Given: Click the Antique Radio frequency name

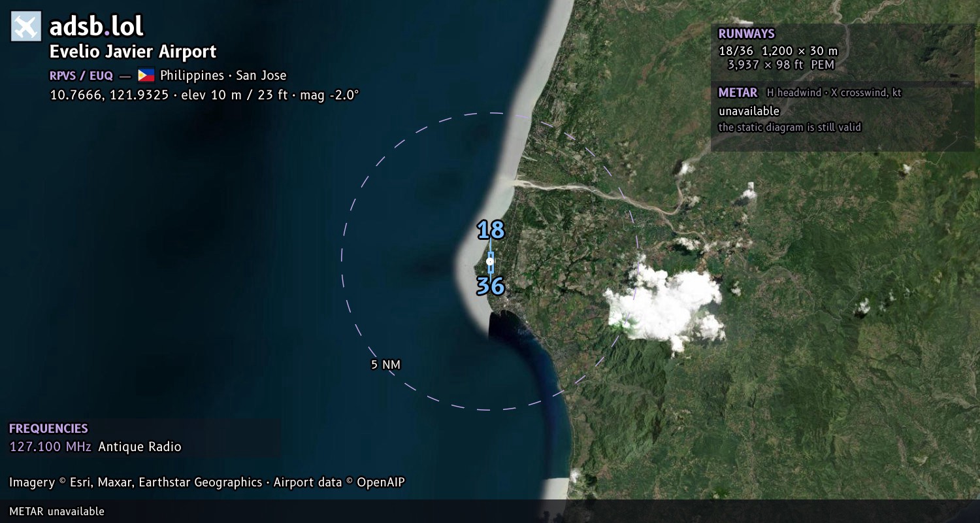Looking at the screenshot, I should click(x=140, y=447).
